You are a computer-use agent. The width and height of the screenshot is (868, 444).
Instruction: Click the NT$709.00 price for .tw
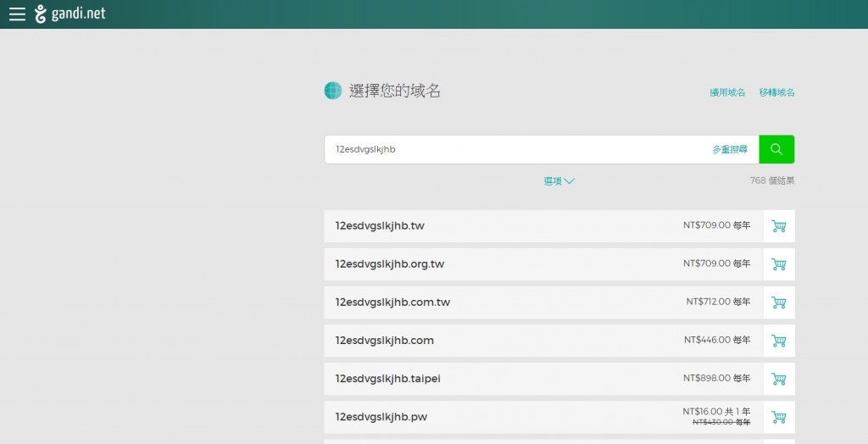click(x=716, y=225)
